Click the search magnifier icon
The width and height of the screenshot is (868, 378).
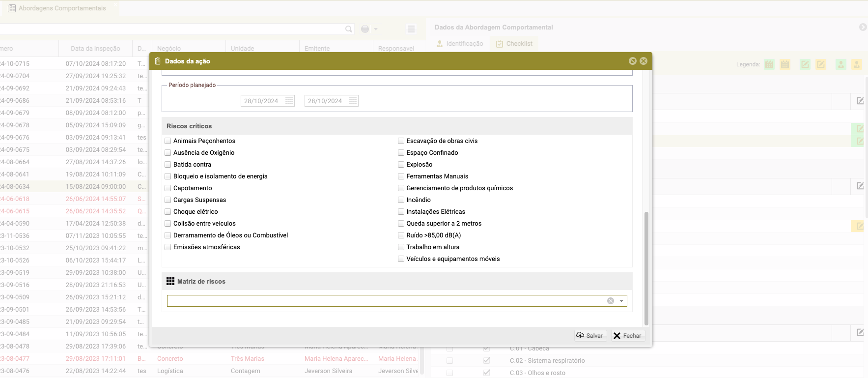[x=349, y=29]
